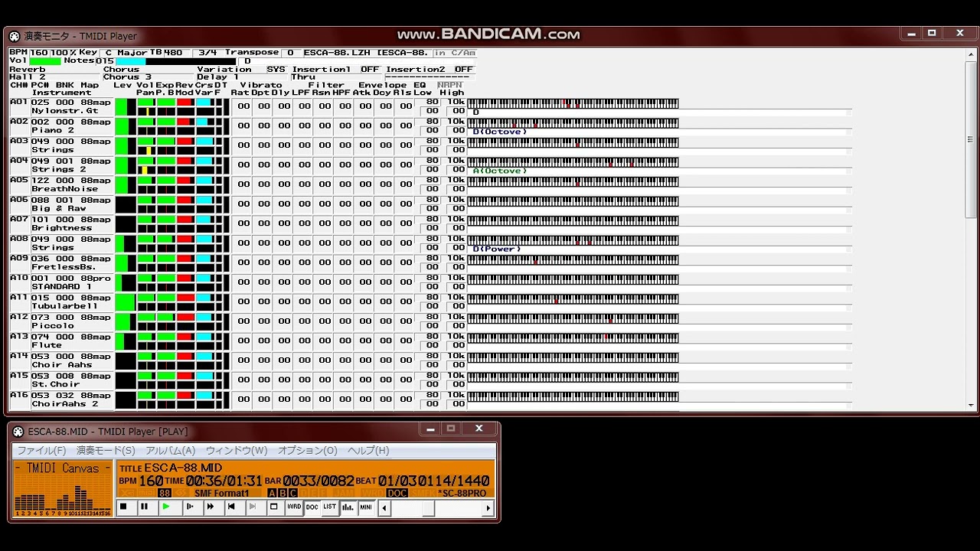Click the green Play button
The width and height of the screenshot is (980, 551).
166,507
